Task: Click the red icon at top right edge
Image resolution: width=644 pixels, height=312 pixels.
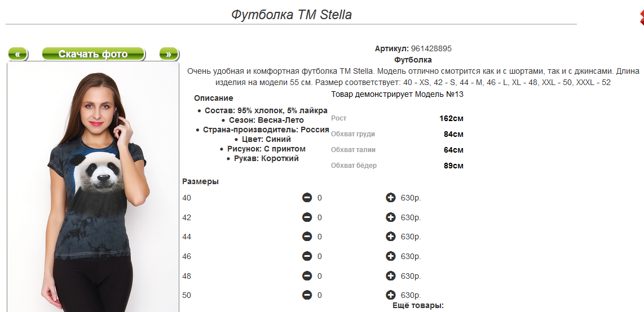Action: pos(641,17)
